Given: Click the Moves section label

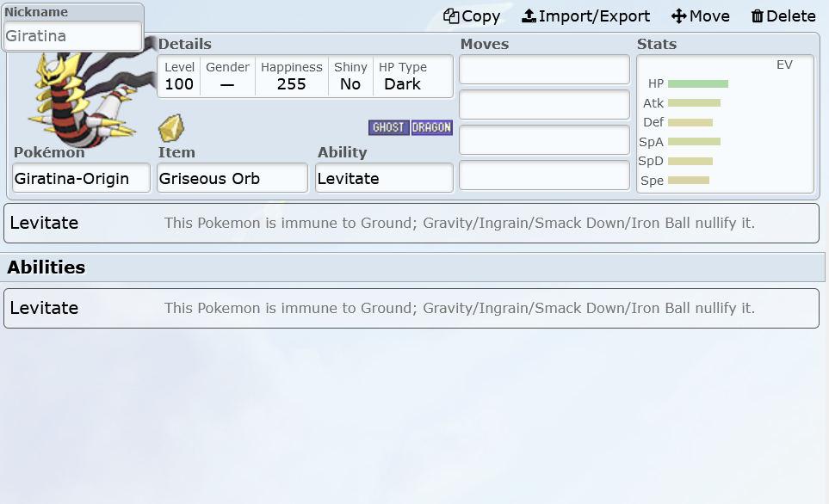Looking at the screenshot, I should (485, 44).
